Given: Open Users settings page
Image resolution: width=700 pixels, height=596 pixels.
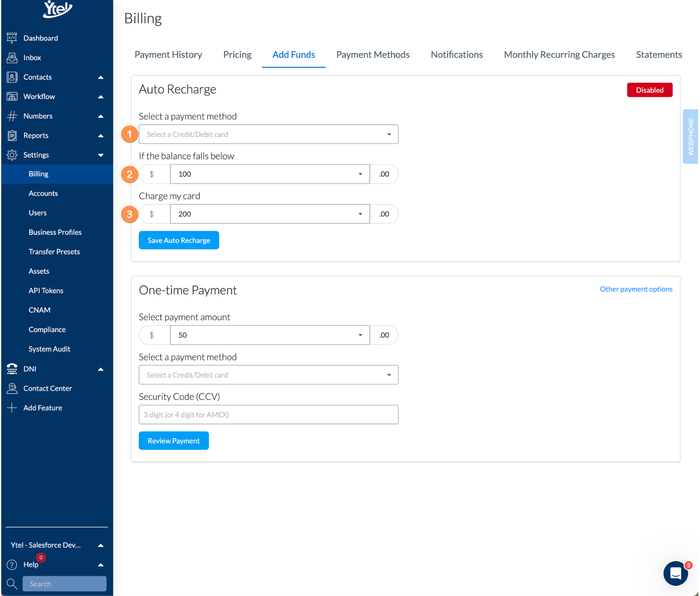Looking at the screenshot, I should (37, 213).
